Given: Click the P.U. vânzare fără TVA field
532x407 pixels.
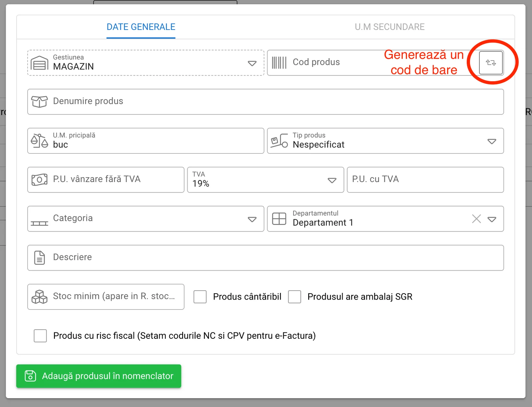Looking at the screenshot, I should click(106, 180).
